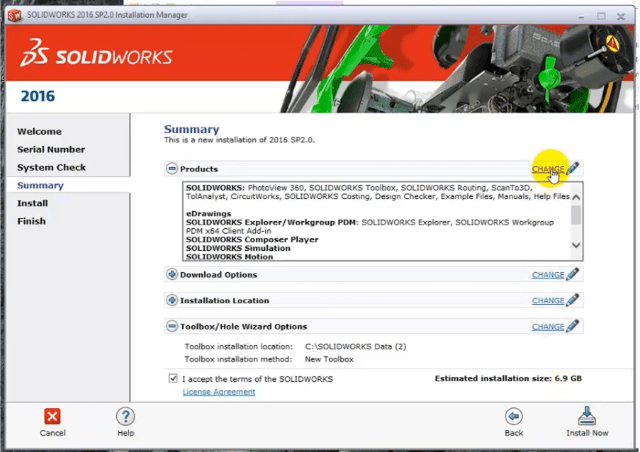Go to the System Check step

(51, 167)
